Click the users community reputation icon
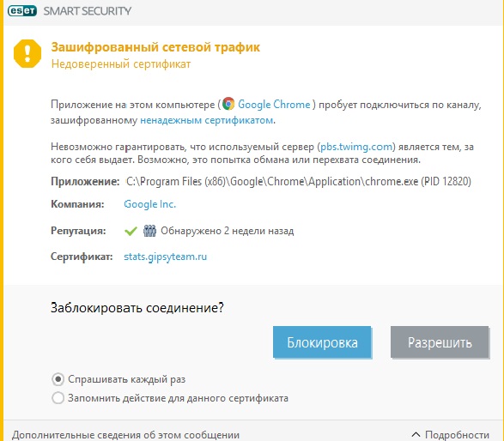 click(x=149, y=231)
